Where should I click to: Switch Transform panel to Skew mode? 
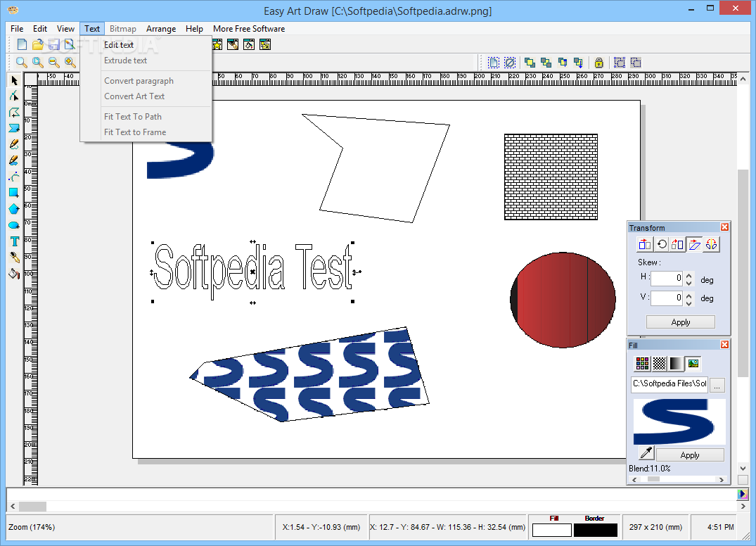coord(694,245)
